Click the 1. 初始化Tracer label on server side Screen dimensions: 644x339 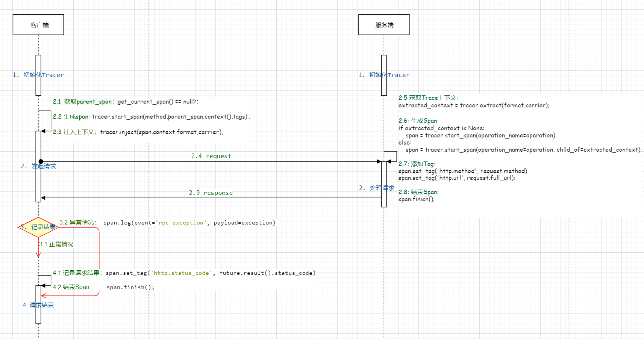coord(383,75)
